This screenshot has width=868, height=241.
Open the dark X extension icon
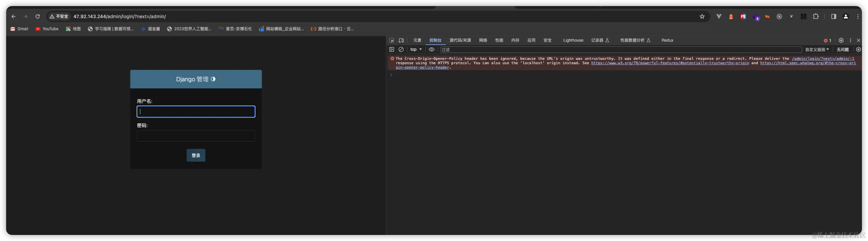coord(791,16)
